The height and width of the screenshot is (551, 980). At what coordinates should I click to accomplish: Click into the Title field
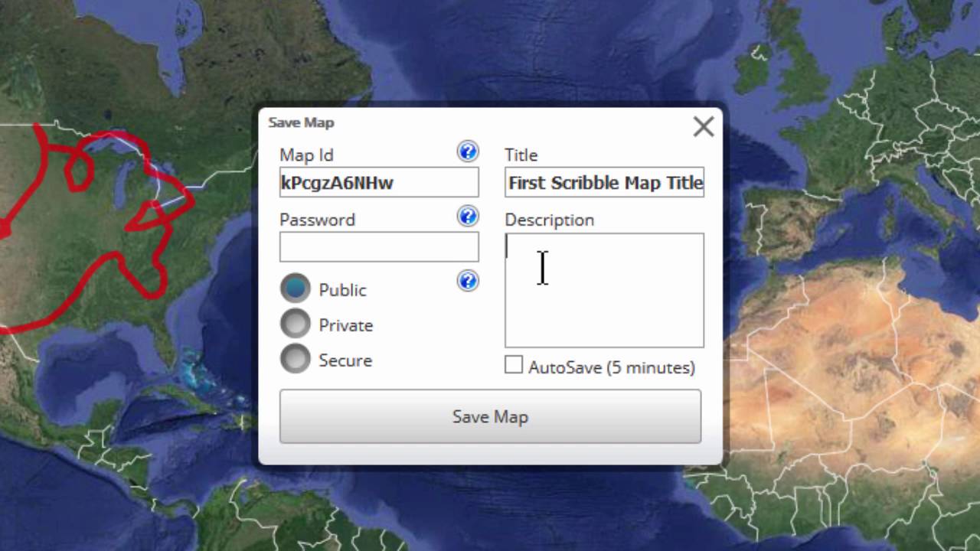point(604,182)
